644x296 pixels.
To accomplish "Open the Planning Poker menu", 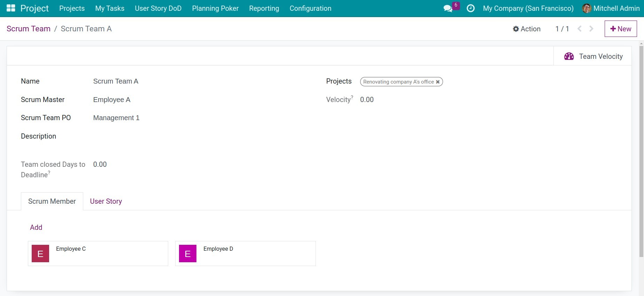I will (x=215, y=8).
